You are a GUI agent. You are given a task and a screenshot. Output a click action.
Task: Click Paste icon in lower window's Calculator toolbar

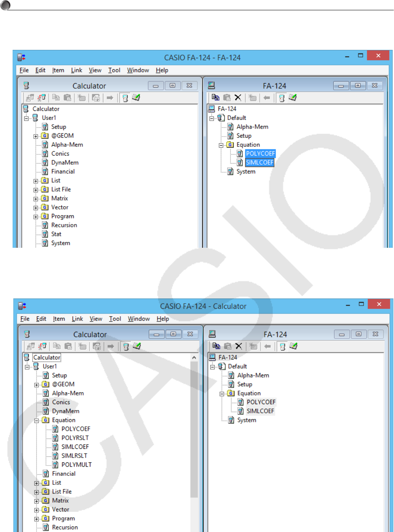pyautogui.click(x=69, y=346)
